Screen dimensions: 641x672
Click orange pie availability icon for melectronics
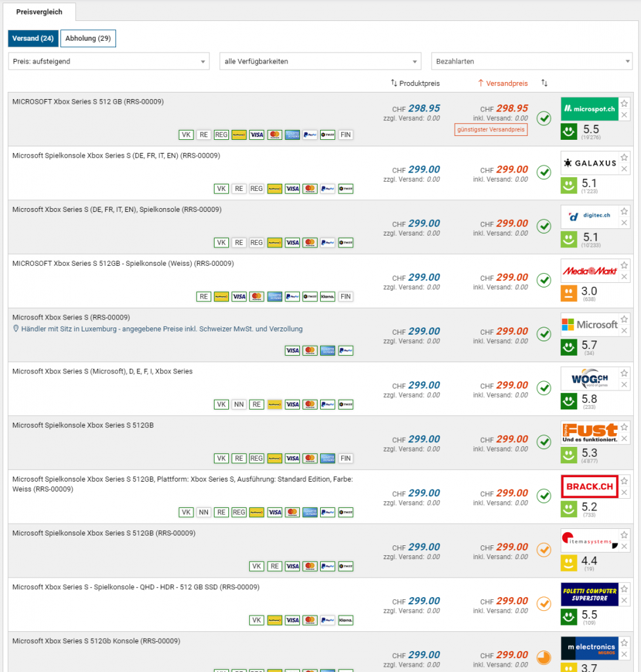(x=544, y=658)
